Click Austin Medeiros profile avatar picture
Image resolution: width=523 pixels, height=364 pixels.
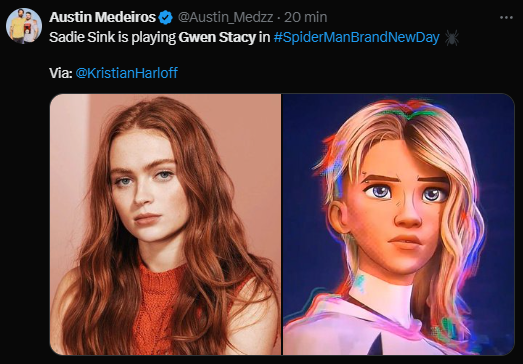coord(24,26)
